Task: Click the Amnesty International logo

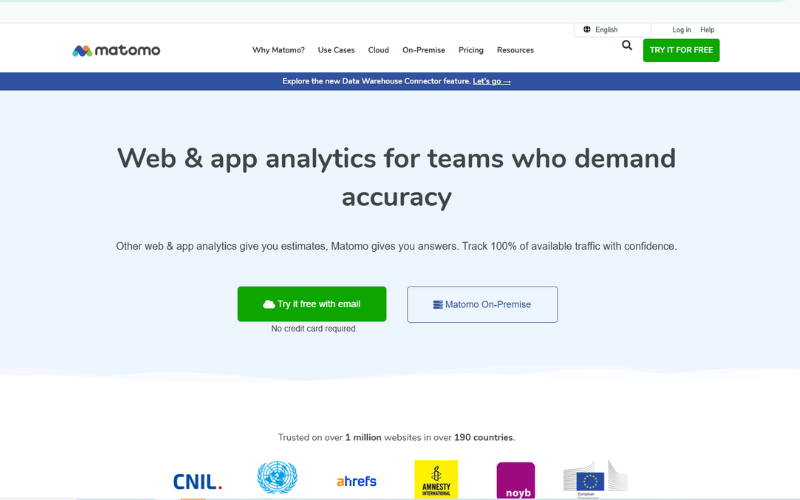Action: tap(436, 479)
